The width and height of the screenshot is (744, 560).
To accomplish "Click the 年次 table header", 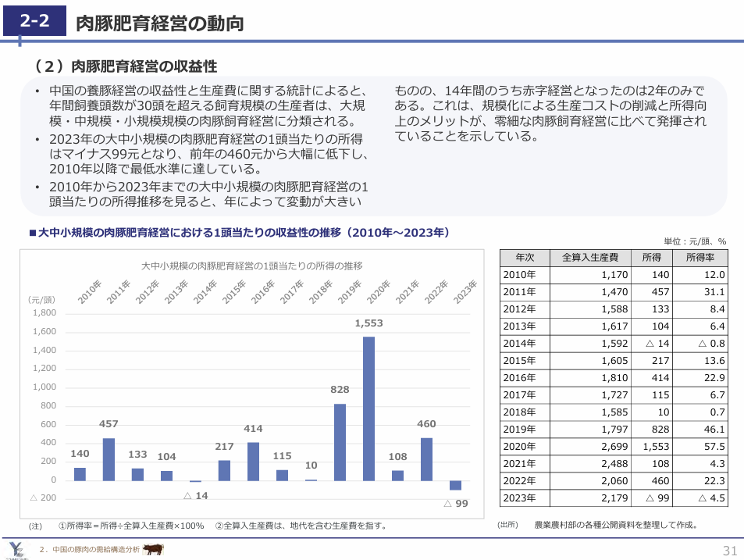I will click(x=525, y=257).
